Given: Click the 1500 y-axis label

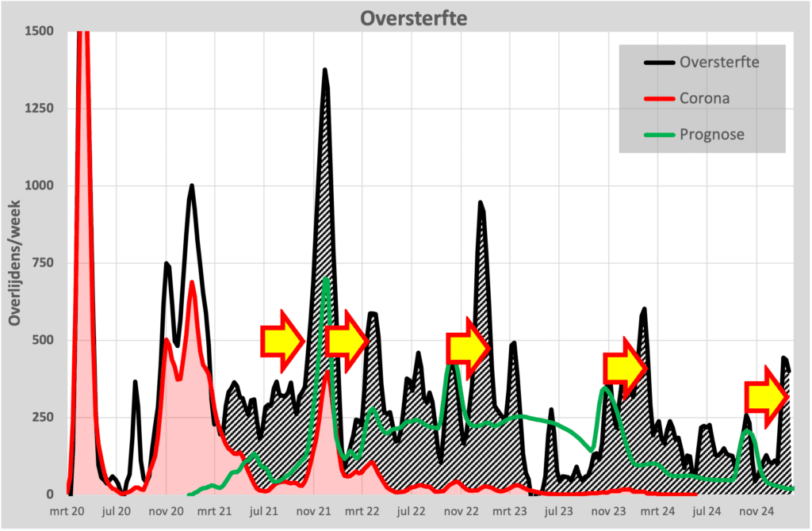Looking at the screenshot, I should click(x=40, y=31).
